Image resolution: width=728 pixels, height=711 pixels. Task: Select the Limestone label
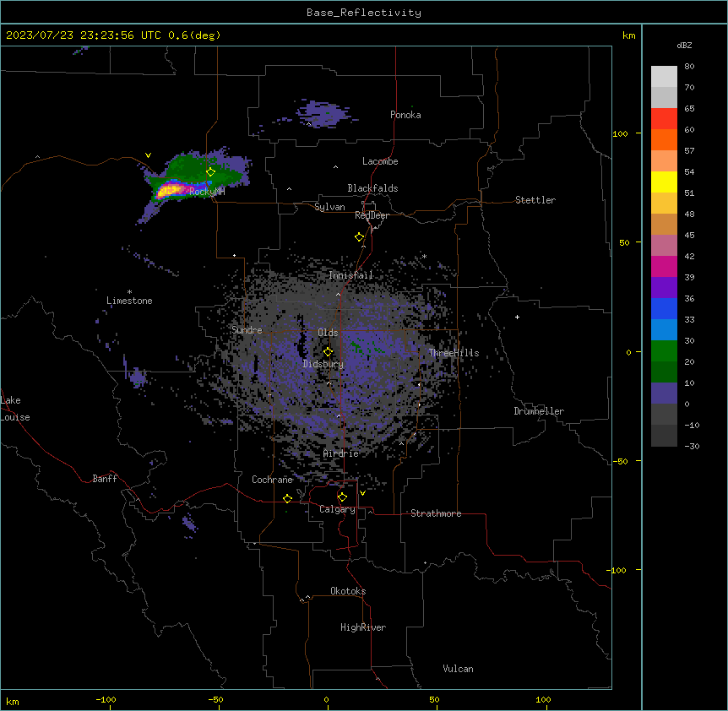tap(129, 301)
